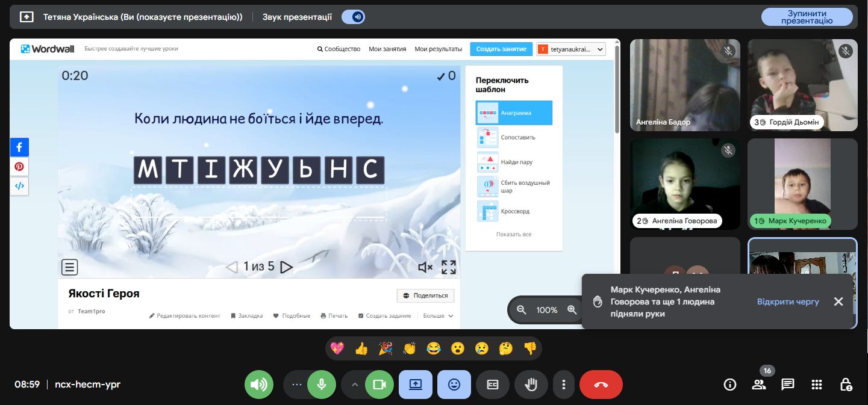Viewport: 868px width, 405px height.
Task: Open the meeting chat panel
Action: pyautogui.click(x=787, y=385)
